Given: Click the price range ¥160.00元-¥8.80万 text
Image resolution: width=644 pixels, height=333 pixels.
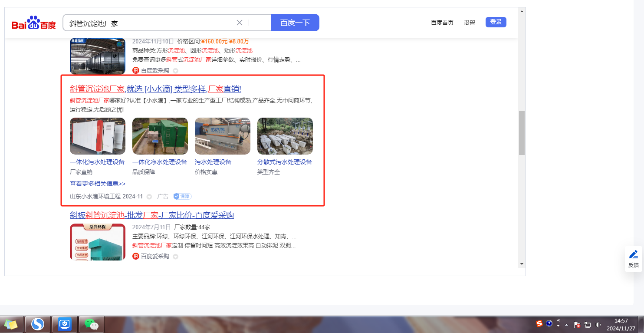Looking at the screenshot, I should pos(225,41).
